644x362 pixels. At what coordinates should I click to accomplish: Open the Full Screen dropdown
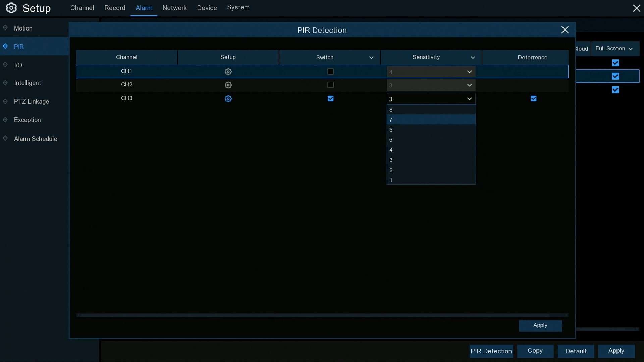(x=614, y=49)
